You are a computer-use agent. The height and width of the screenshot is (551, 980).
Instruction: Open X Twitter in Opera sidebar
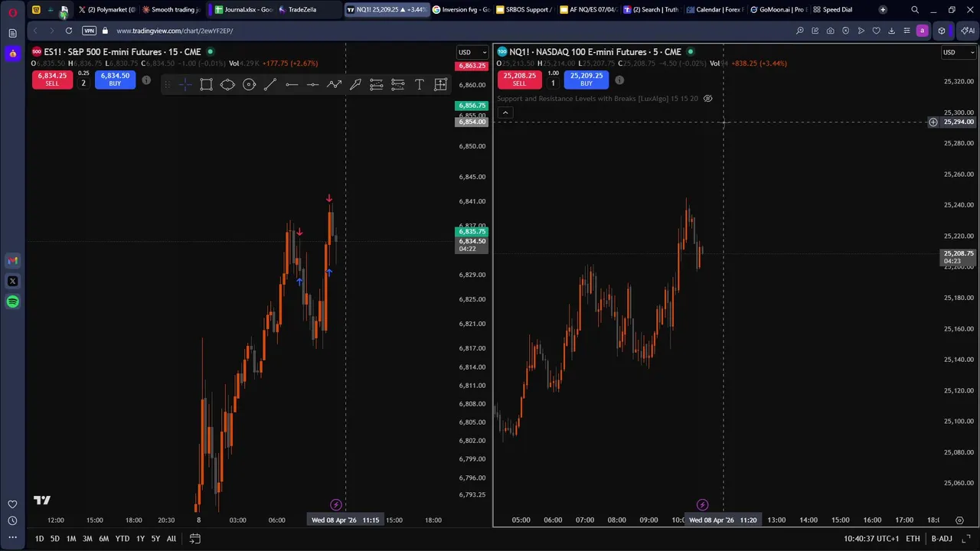[12, 281]
